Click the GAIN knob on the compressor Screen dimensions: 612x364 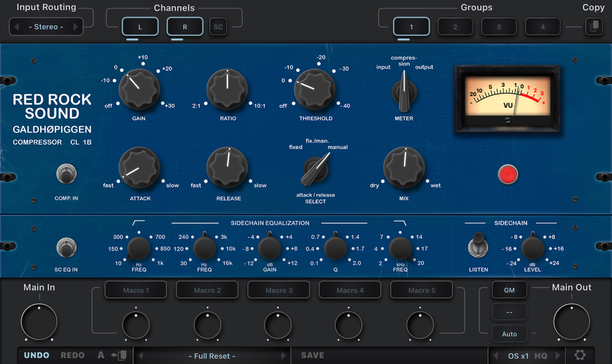139,90
